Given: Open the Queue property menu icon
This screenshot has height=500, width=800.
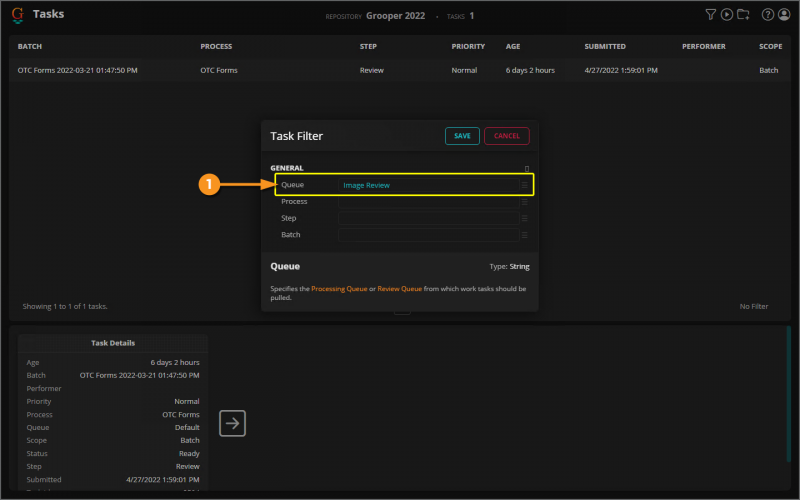Looking at the screenshot, I should (x=524, y=185).
